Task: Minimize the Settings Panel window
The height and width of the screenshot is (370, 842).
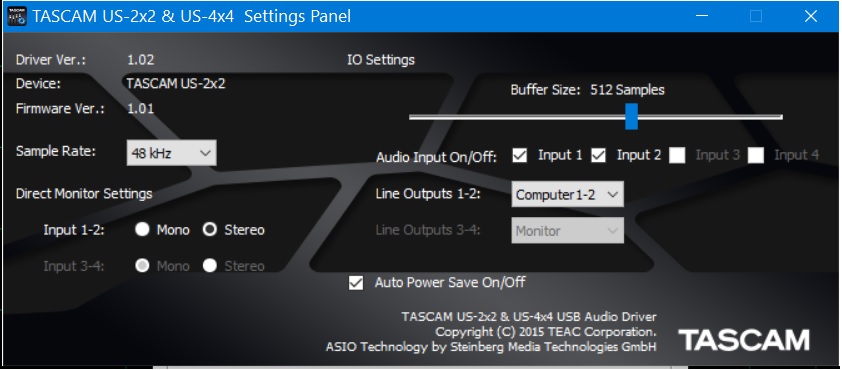Action: pos(702,16)
